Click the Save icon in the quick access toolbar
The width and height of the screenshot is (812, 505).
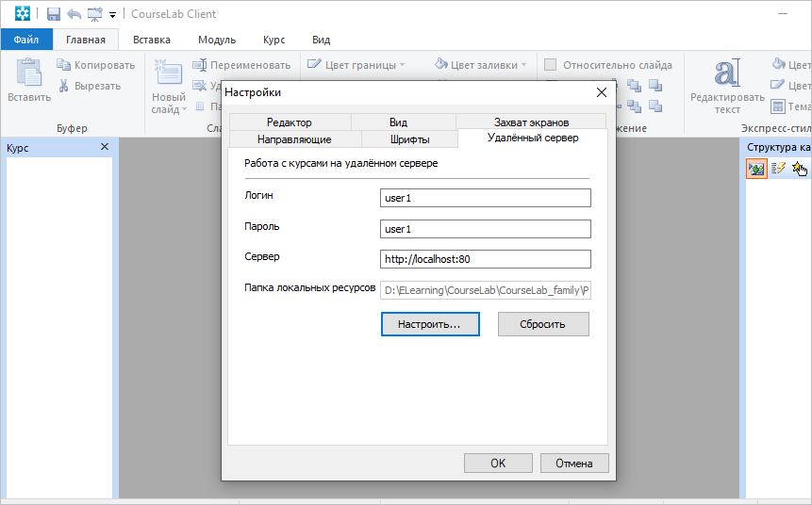tap(53, 14)
